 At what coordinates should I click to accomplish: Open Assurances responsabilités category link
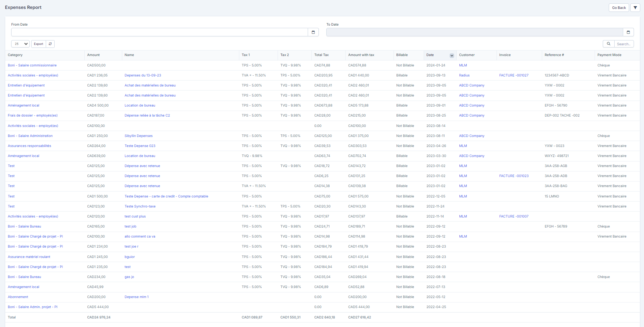coord(29,146)
